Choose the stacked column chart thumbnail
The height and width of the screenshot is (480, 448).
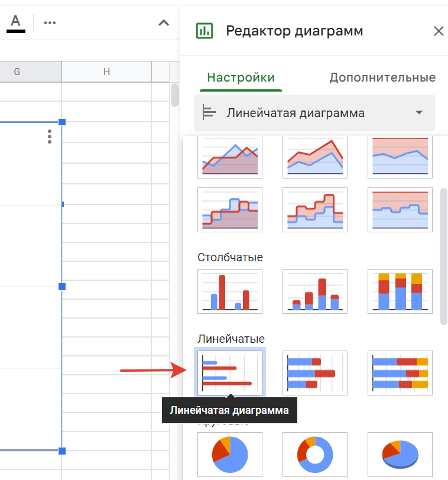(x=315, y=291)
